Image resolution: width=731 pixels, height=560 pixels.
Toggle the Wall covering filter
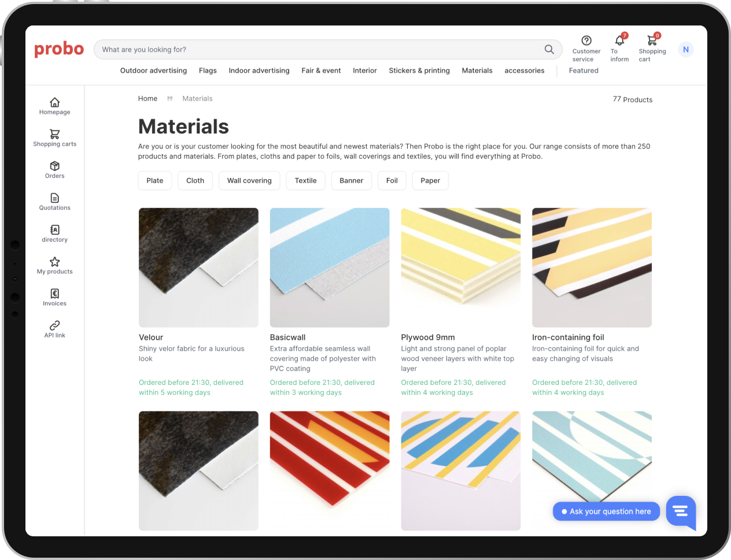(x=249, y=180)
